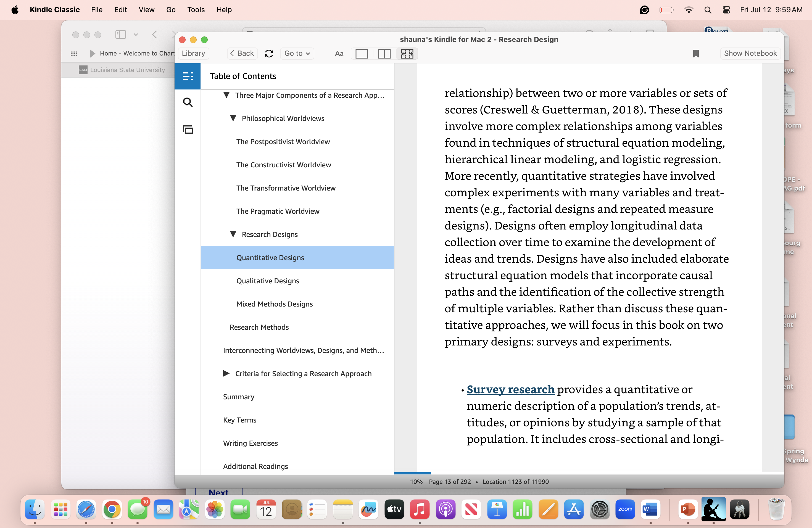
Task: Open Louisiana State University tab in Safari
Action: [x=122, y=70]
